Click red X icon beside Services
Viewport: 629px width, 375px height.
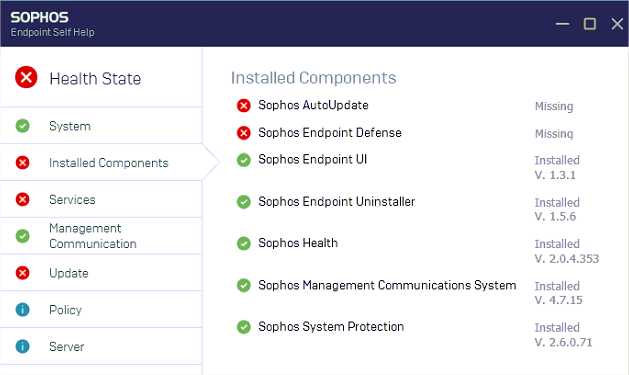[22, 199]
